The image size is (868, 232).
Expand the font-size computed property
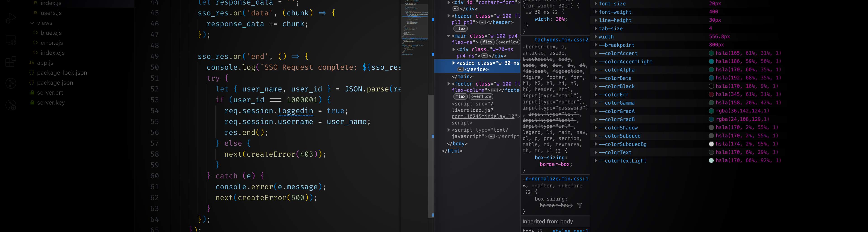tap(596, 4)
